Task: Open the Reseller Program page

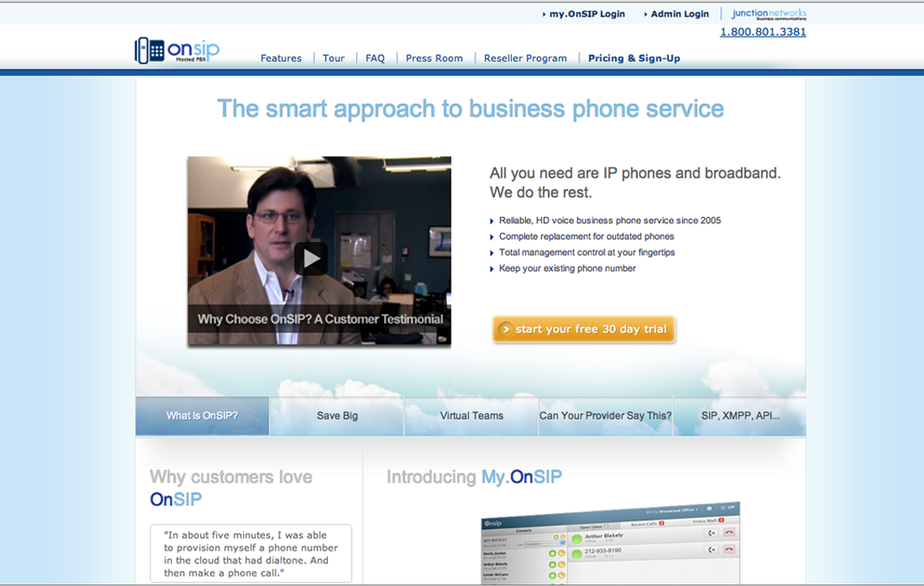Action: click(x=525, y=58)
